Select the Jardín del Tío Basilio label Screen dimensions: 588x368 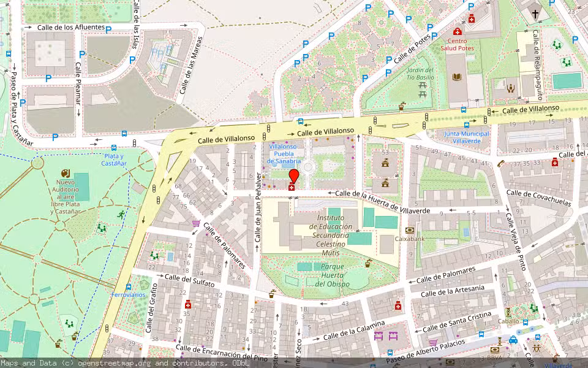420,74
